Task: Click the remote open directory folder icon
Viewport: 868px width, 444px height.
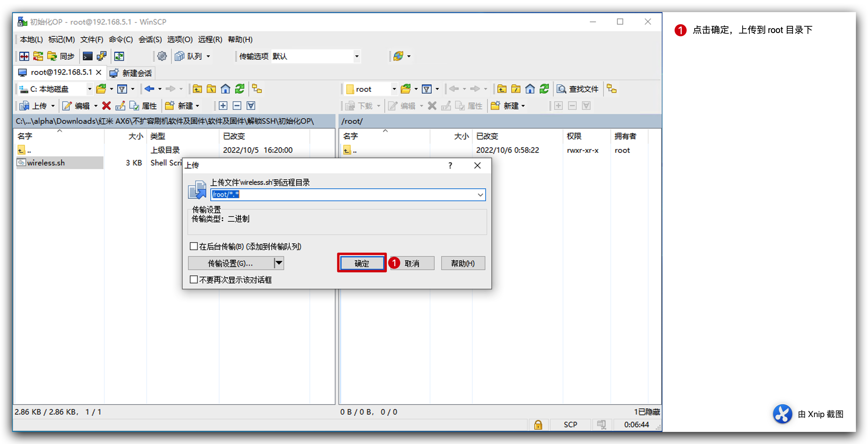Action: click(406, 89)
